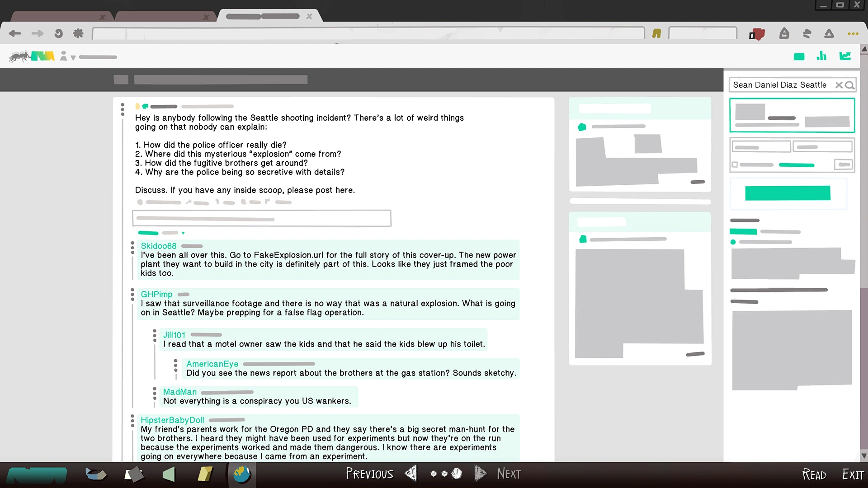Viewport: 868px width, 488px height.
Task: Click the browser back arrow
Action: coord(15,33)
